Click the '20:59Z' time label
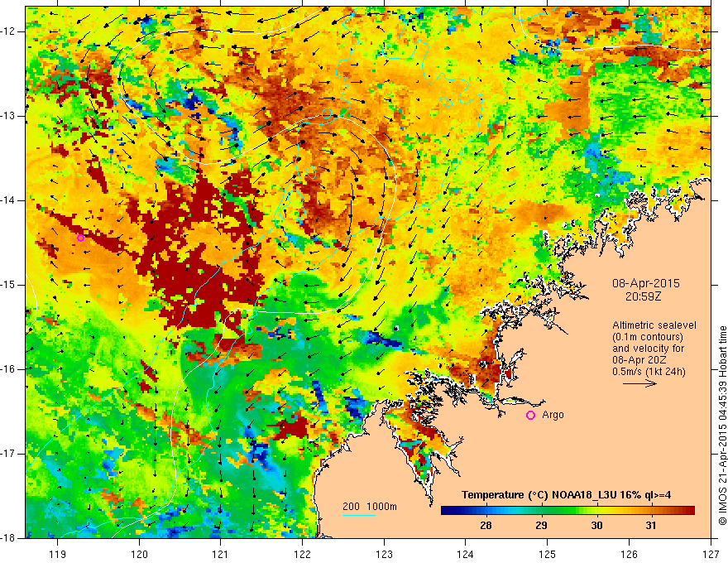The width and height of the screenshot is (728, 563). 643,296
